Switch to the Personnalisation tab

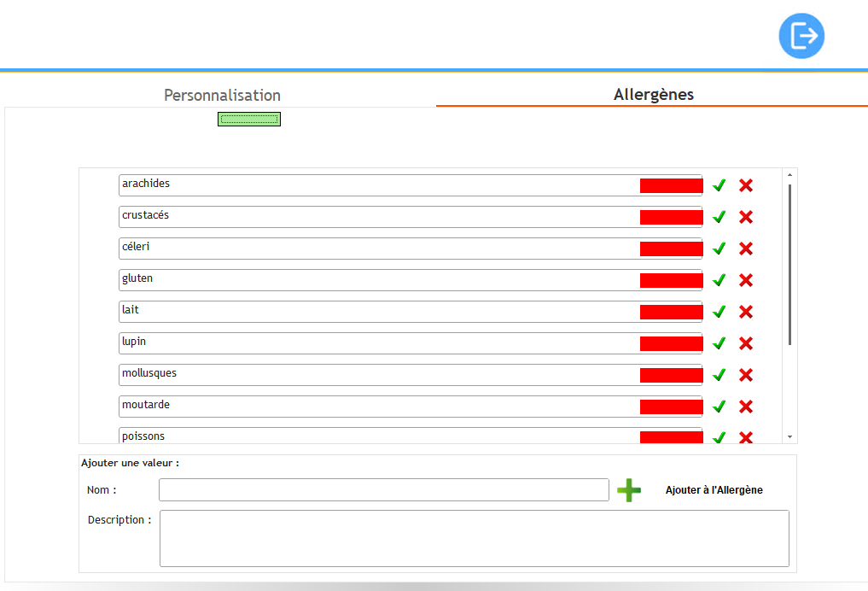tap(222, 95)
